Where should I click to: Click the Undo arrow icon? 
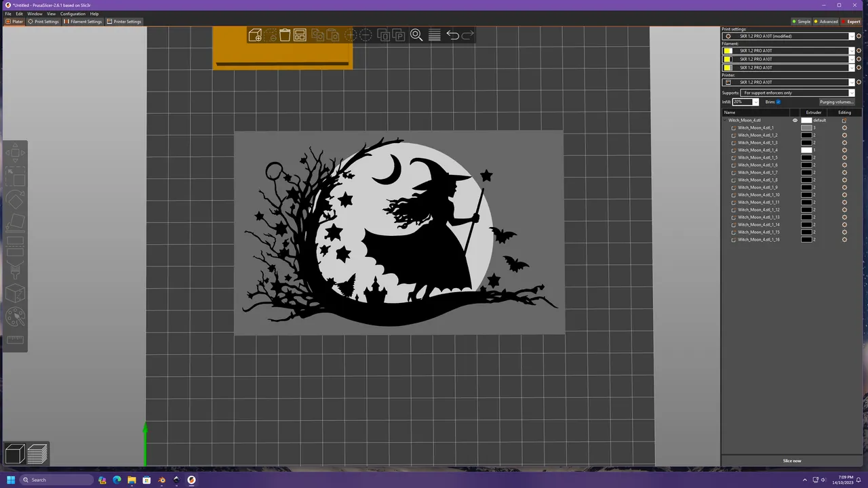452,35
